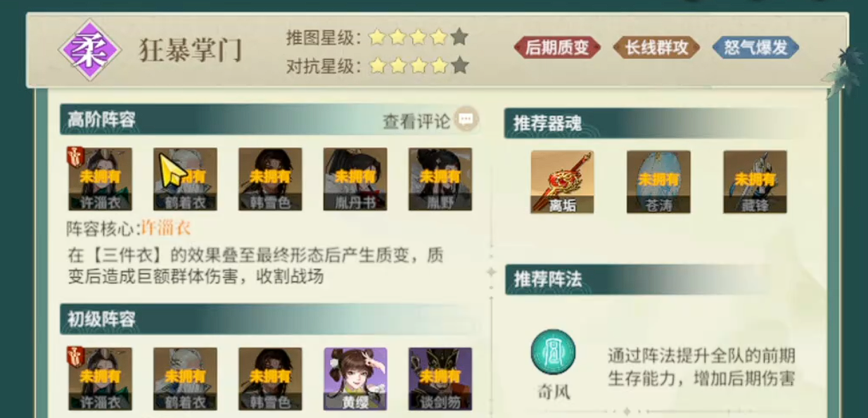The image size is (868, 418).
Task: Select 谈剑笏 portrait in 初级阵容
Action: click(440, 379)
